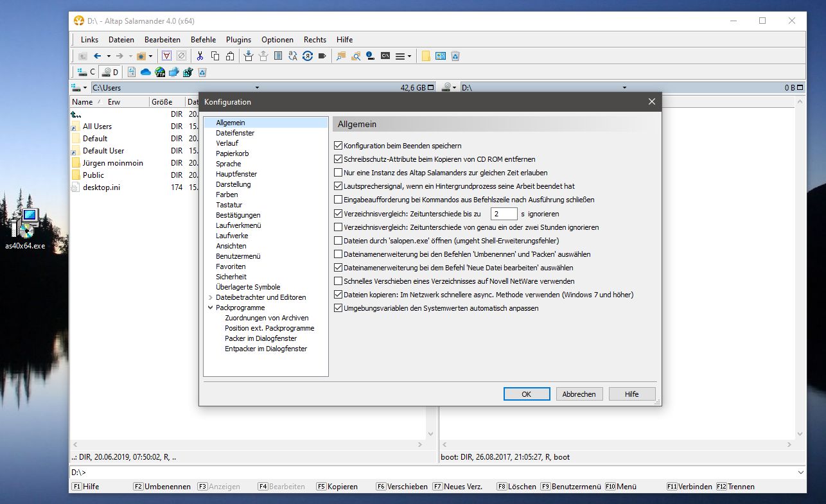The height and width of the screenshot is (504, 826).
Task: Click the recycle bin in drive bar
Action: tap(202, 72)
